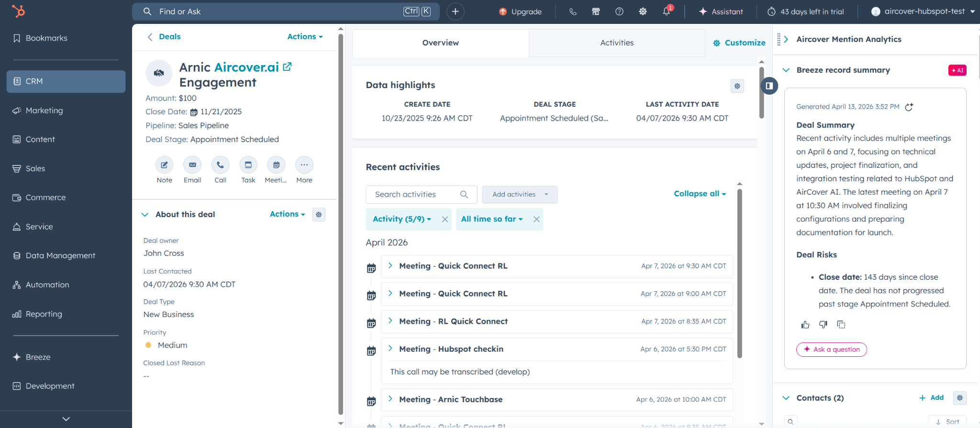This screenshot has height=428, width=980.
Task: Expand Meeting - RL Quick Connect entry
Action: (390, 321)
